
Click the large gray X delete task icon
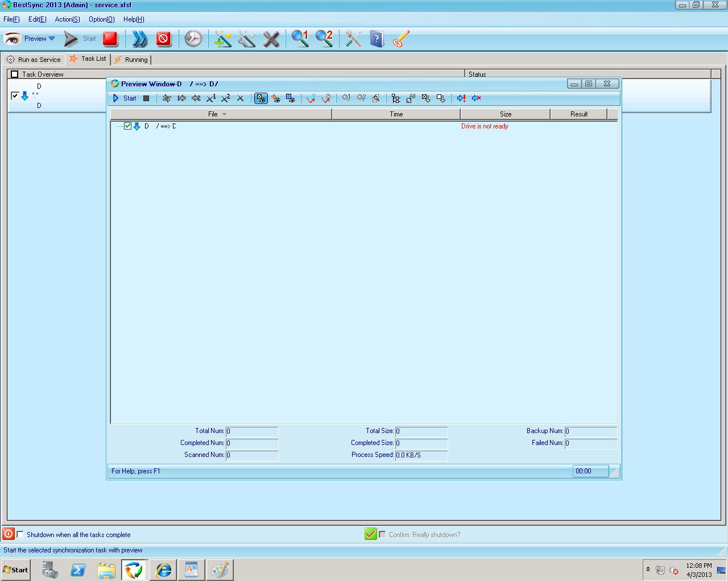[x=271, y=39]
